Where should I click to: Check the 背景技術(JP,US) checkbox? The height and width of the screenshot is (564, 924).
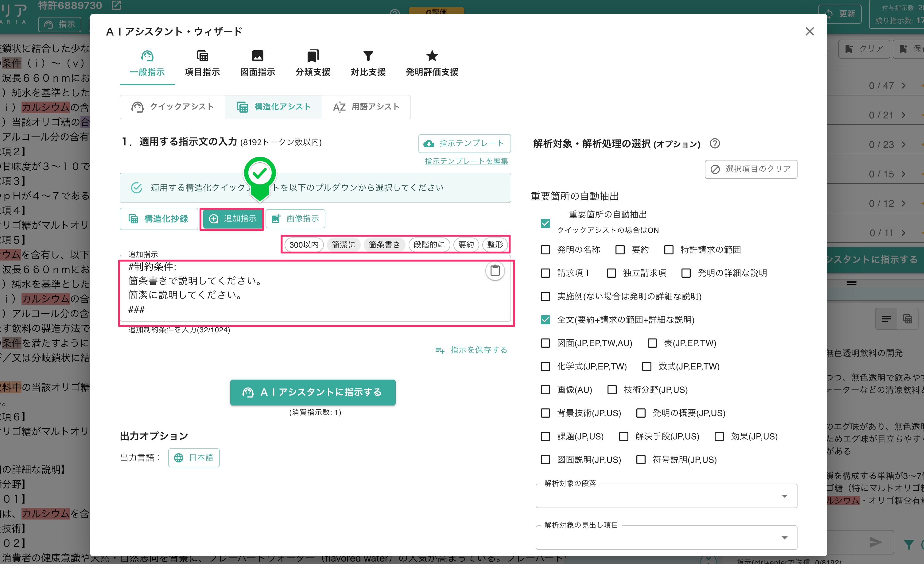click(545, 413)
